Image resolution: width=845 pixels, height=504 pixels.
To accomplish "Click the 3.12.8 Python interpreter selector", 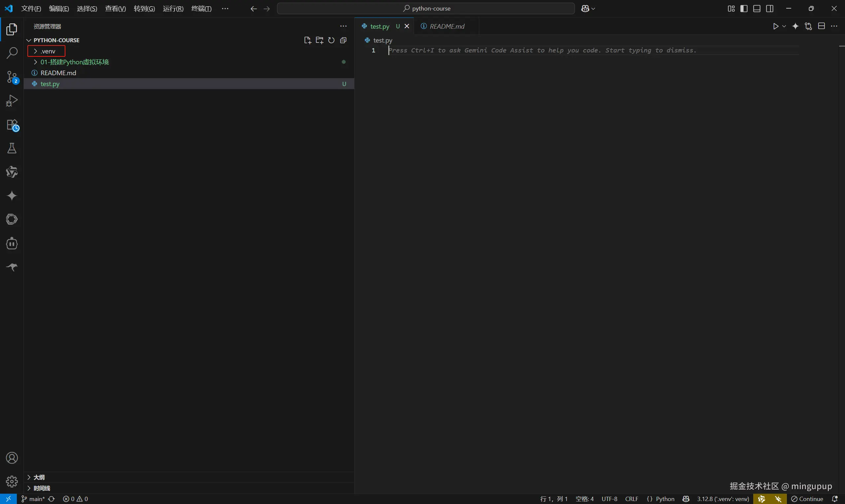I will (722, 499).
